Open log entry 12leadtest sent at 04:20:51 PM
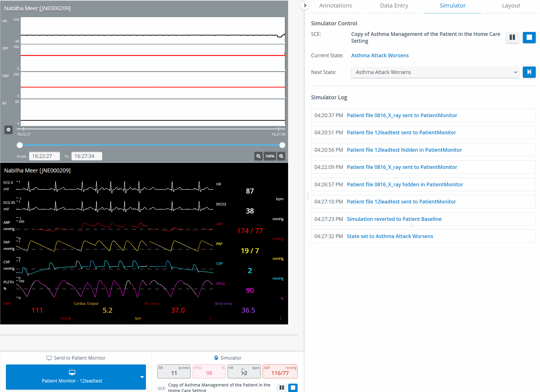Image resolution: width=540 pixels, height=392 pixels. tap(423, 133)
